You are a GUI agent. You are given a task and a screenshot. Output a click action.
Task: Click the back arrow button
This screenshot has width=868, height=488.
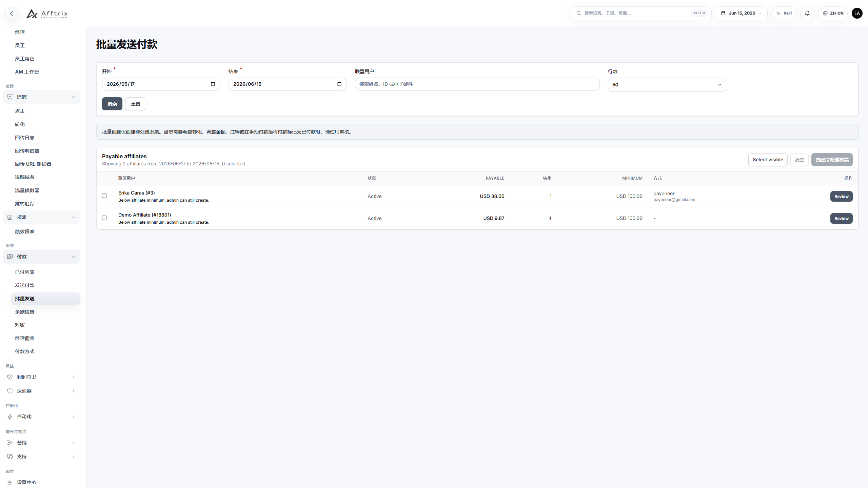coord(12,13)
